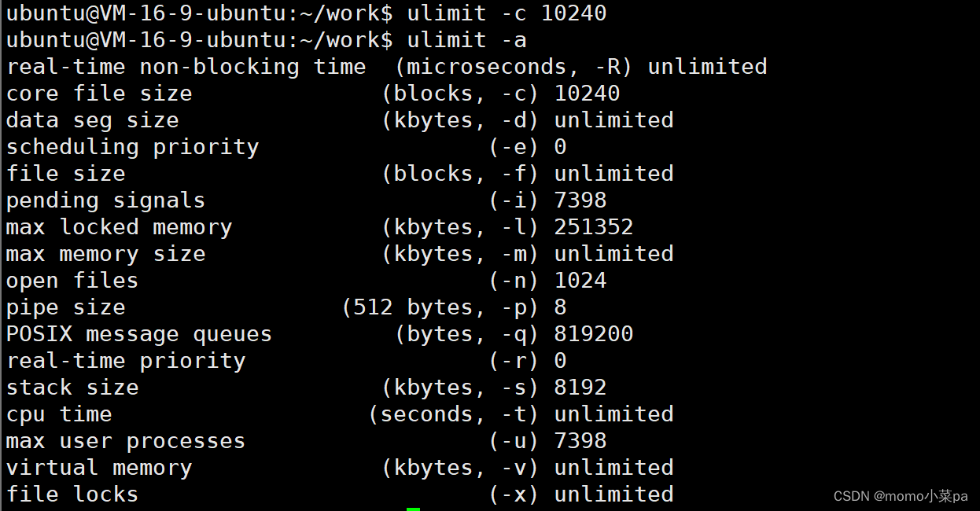Click the 'cpu time' label
Image resolution: width=980 pixels, height=511 pixels.
click(x=59, y=414)
